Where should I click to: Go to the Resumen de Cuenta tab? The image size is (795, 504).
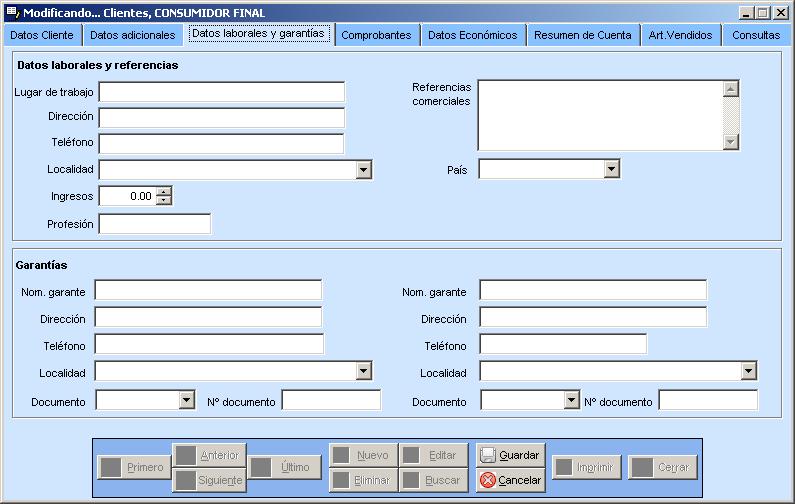pyautogui.click(x=582, y=35)
